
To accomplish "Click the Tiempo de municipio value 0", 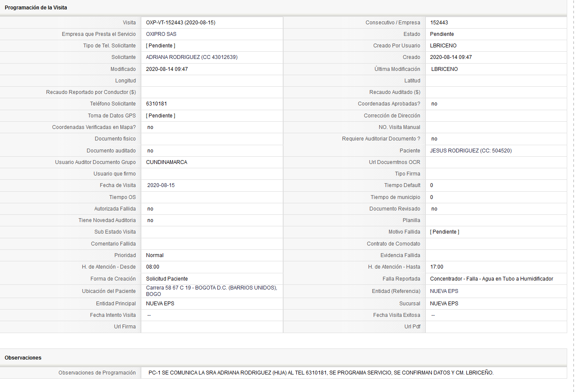I will click(x=432, y=197).
